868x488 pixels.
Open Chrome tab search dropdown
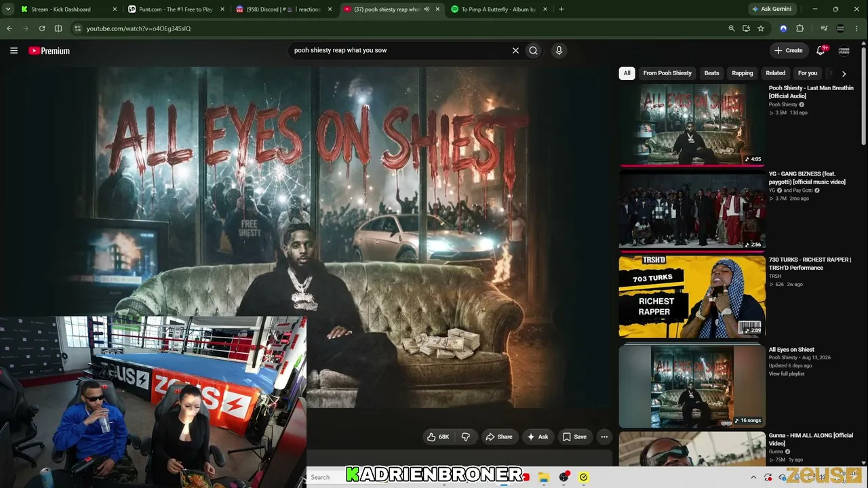click(x=9, y=9)
